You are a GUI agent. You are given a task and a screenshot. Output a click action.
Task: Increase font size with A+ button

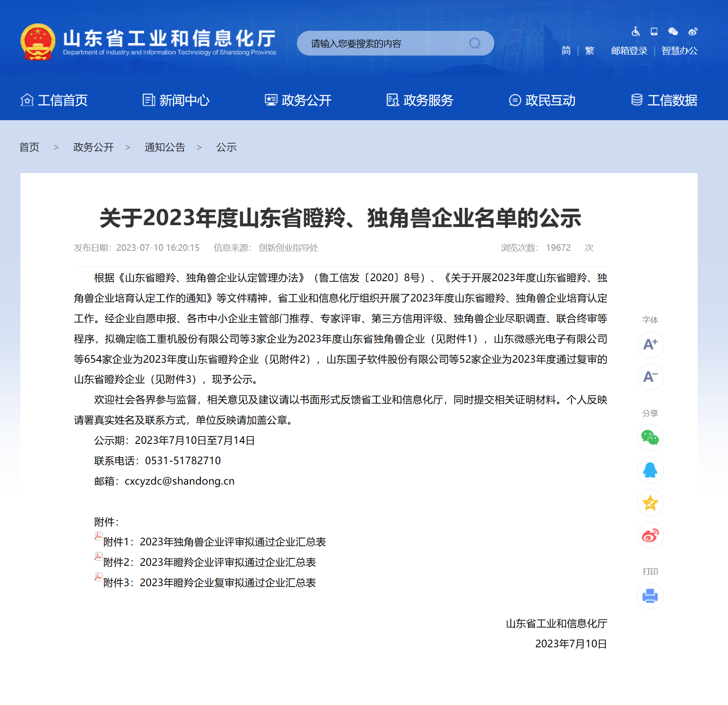[x=650, y=344]
